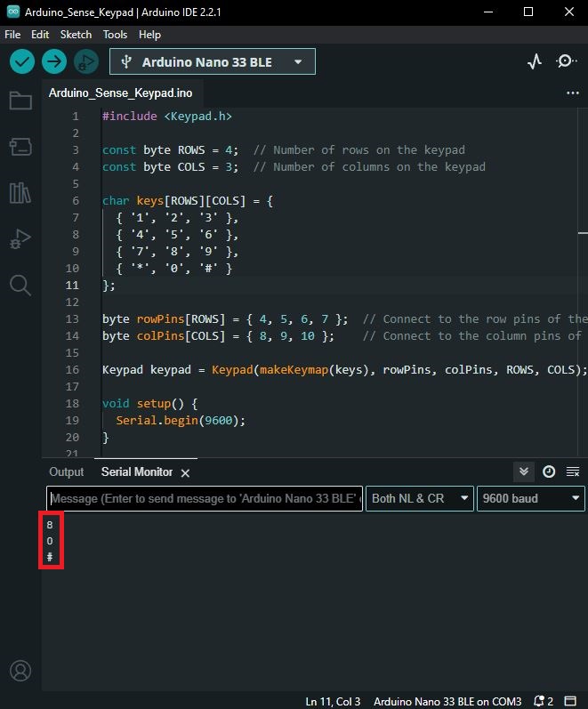The image size is (588, 709).
Task: Clear the Serial Monitor output
Action: pyautogui.click(x=573, y=471)
